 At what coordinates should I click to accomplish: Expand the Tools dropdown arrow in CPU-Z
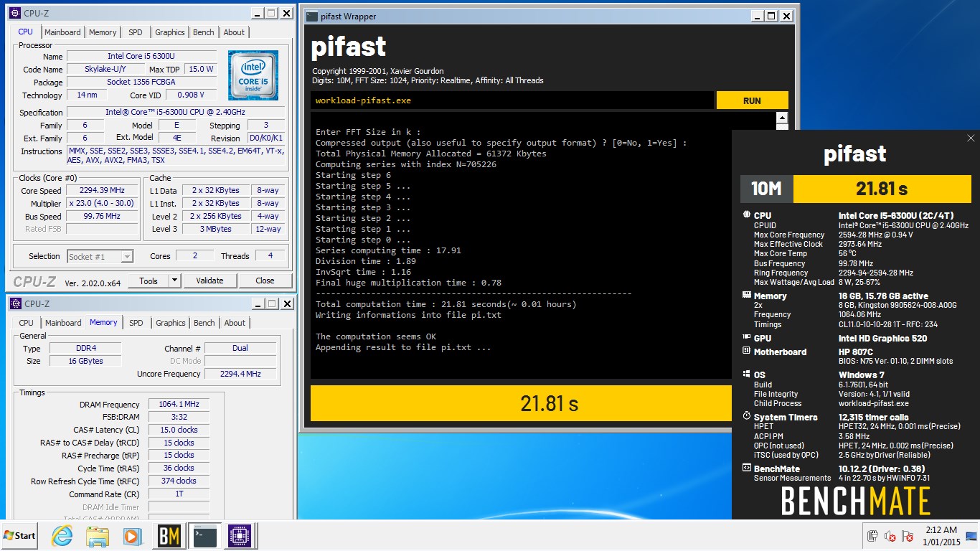pos(174,281)
